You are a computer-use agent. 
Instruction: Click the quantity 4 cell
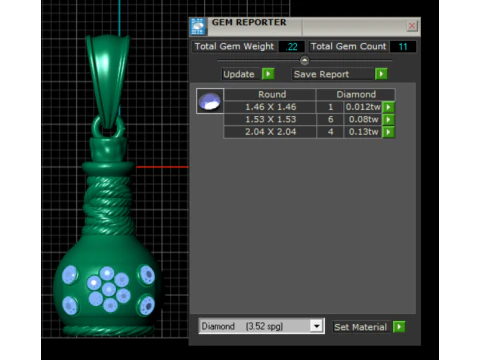tap(330, 132)
